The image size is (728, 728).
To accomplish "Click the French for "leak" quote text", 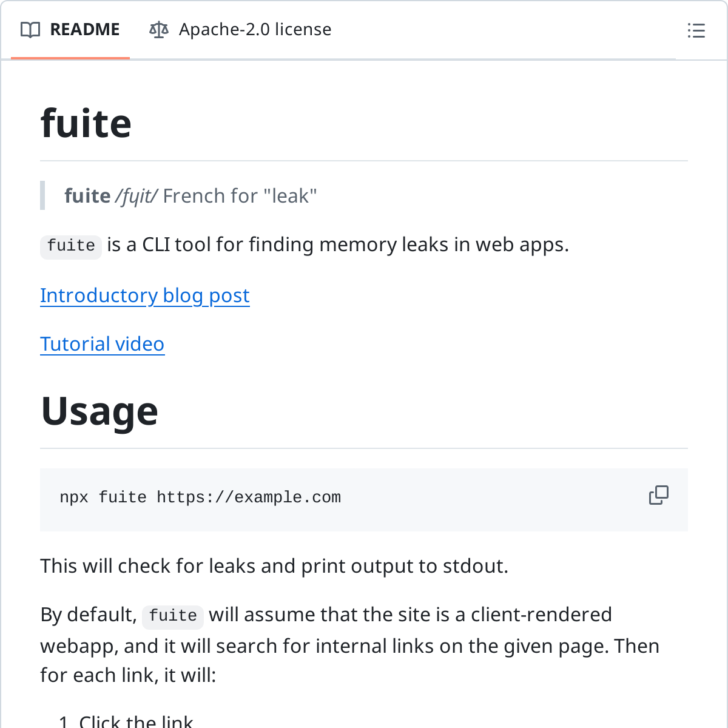I will [240, 196].
